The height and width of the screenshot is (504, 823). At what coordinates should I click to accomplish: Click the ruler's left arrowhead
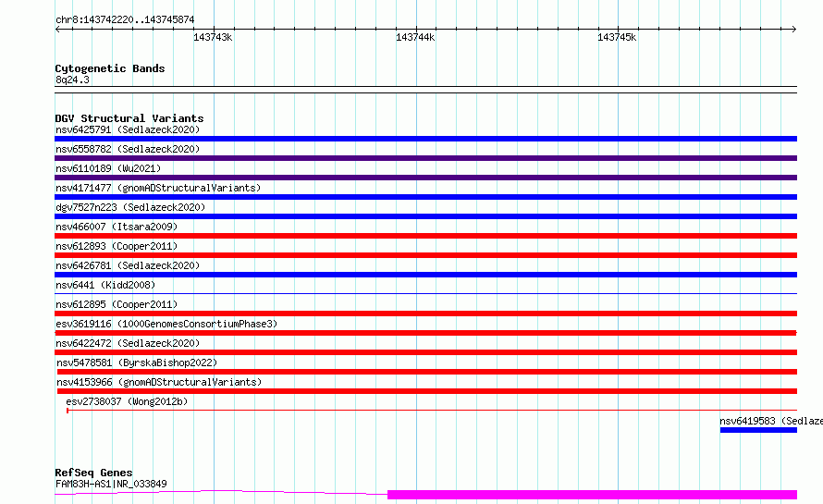tap(57, 29)
